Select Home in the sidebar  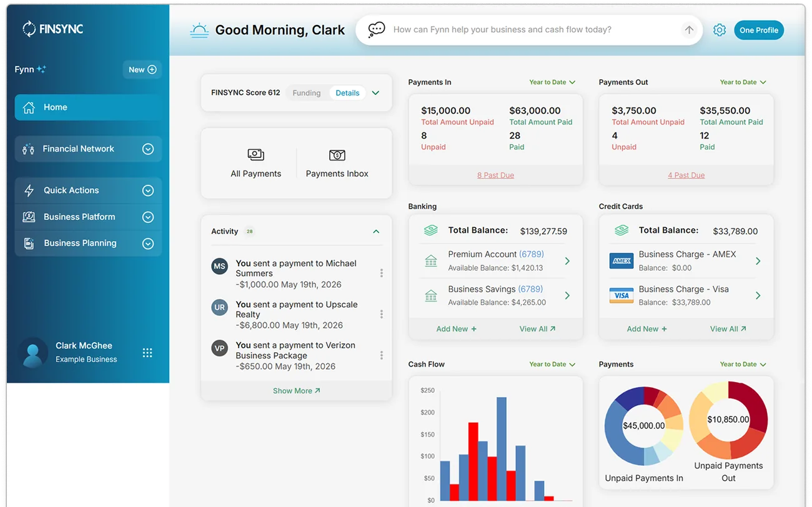coord(88,107)
